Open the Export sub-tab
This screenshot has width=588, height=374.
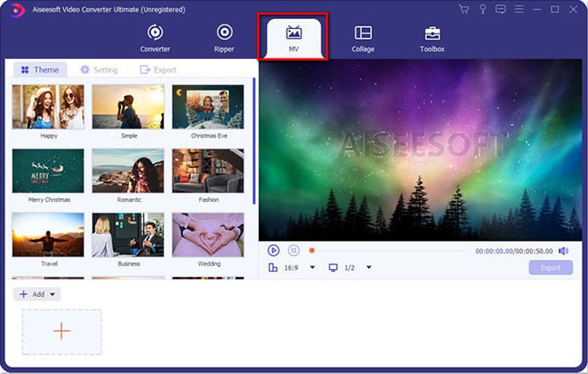(158, 70)
